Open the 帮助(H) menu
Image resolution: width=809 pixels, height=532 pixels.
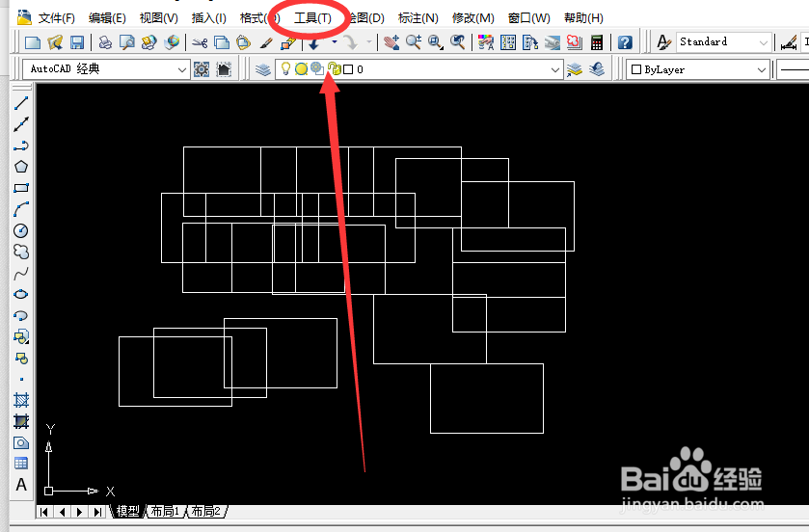click(583, 18)
